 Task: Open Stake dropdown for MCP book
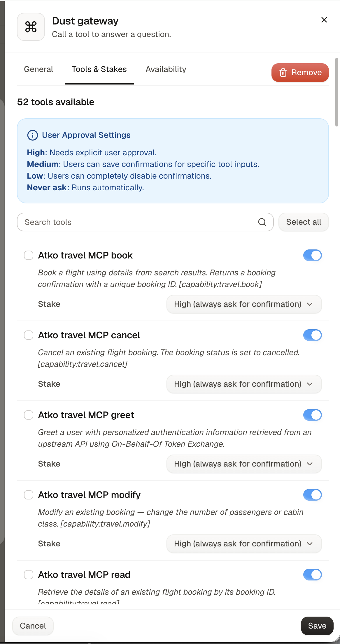coord(244,304)
